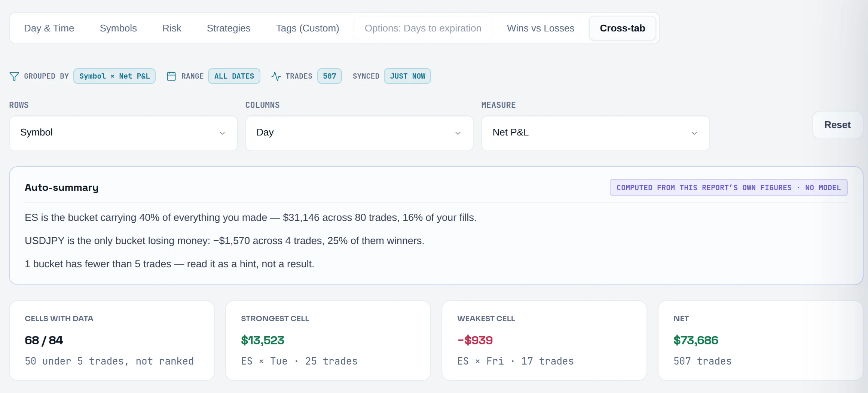Viewport: 868px width, 393px height.
Task: Open Options: Days to expiration tab
Action: click(x=423, y=28)
